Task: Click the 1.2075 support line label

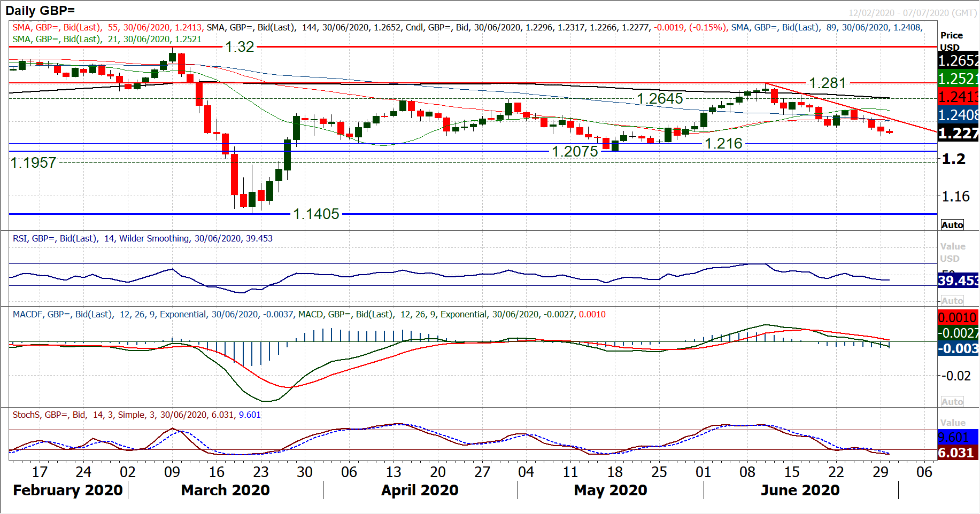Action: [x=575, y=152]
